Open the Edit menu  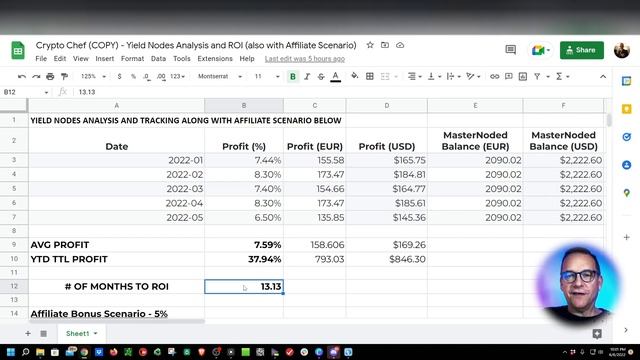point(60,59)
